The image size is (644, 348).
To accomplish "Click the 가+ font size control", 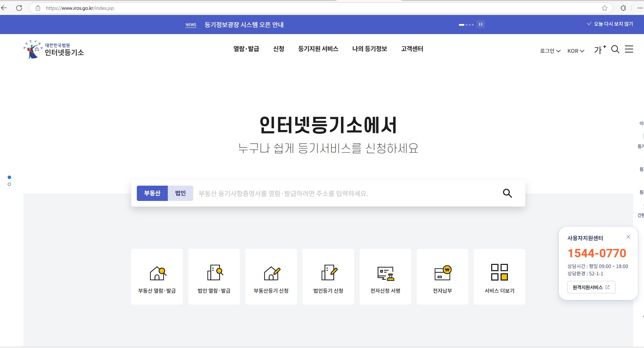I will click(599, 50).
